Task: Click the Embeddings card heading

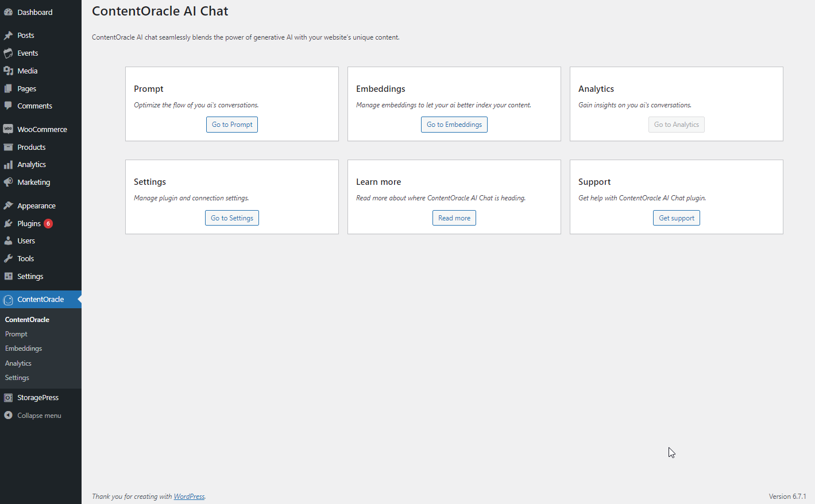Action: tap(381, 89)
